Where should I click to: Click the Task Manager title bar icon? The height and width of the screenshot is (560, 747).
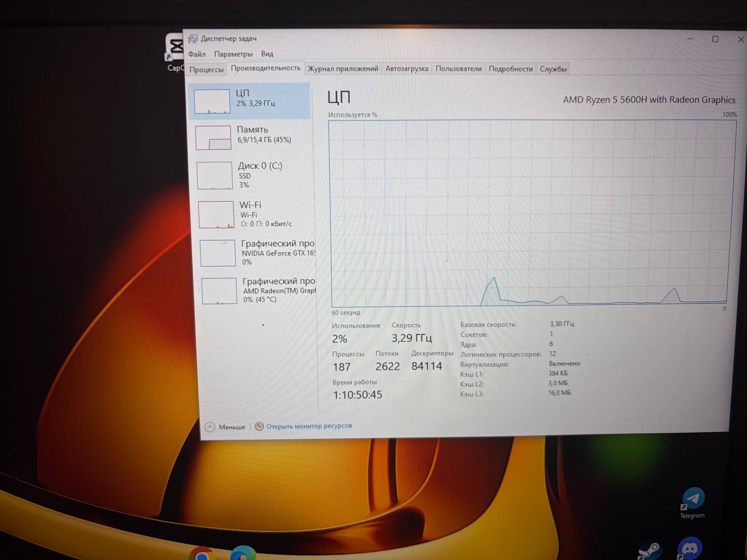193,39
